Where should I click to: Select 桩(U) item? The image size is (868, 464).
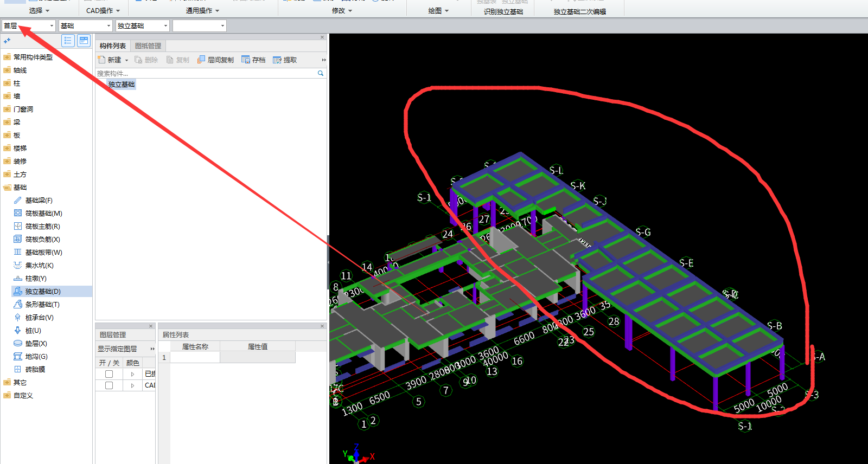33,331
